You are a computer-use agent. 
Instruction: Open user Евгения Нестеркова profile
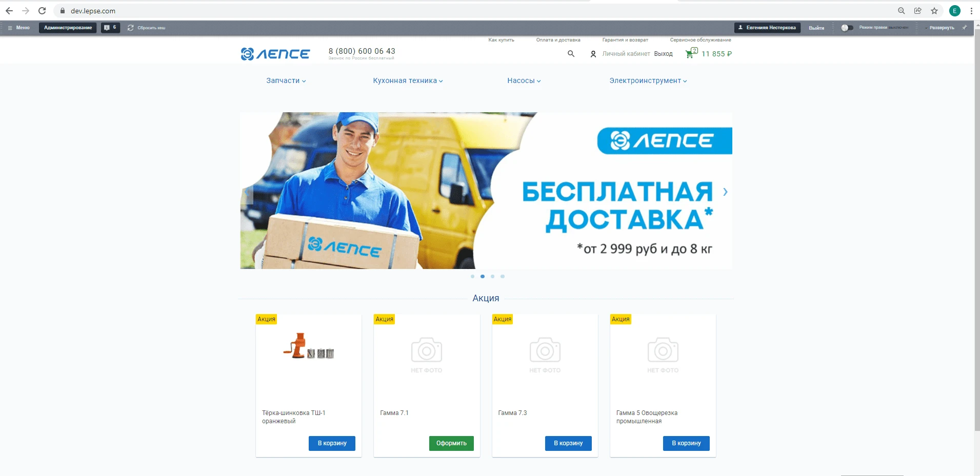point(767,28)
